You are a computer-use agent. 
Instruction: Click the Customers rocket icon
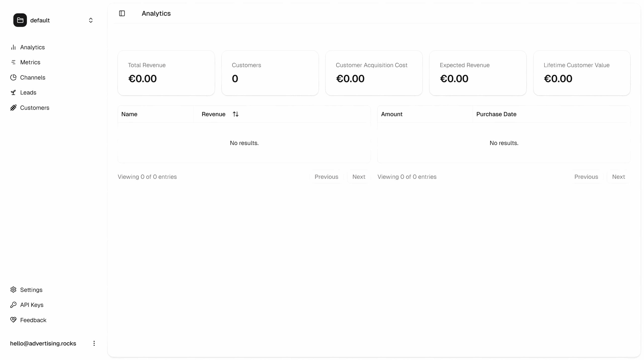[13, 108]
